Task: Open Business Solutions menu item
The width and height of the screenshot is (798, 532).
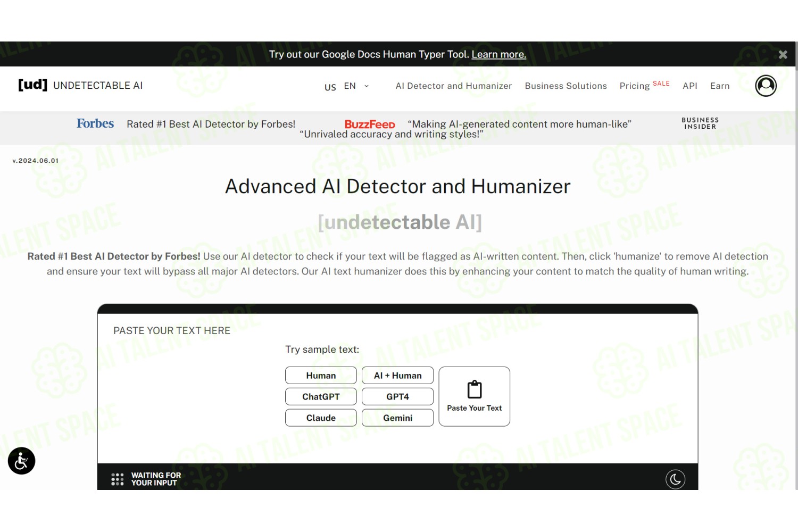Action: point(566,86)
